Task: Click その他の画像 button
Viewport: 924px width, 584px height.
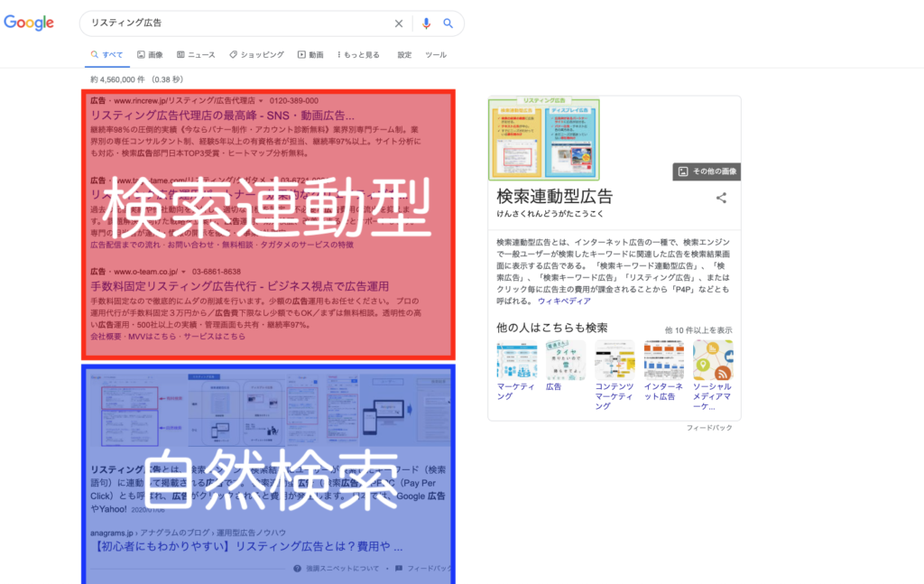Action: tap(707, 171)
